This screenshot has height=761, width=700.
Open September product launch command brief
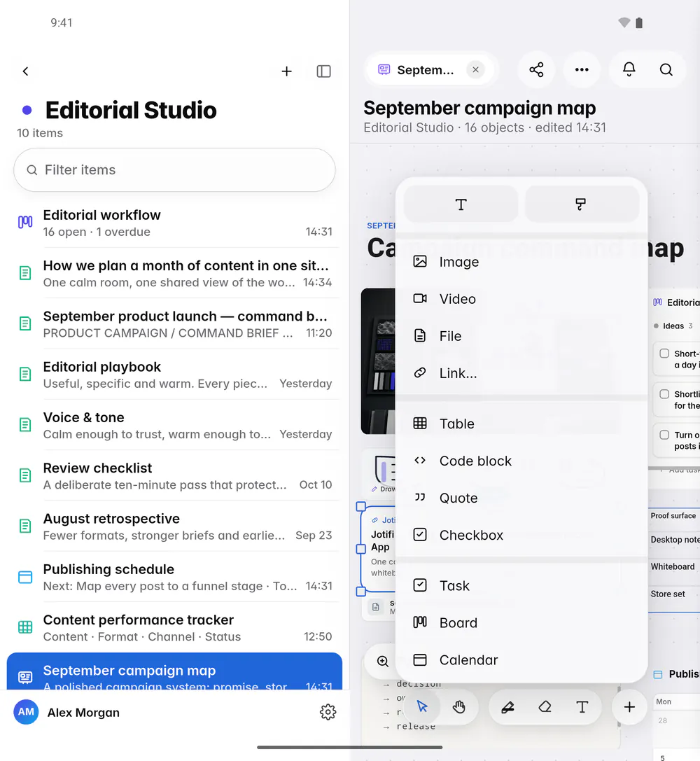coord(174,324)
